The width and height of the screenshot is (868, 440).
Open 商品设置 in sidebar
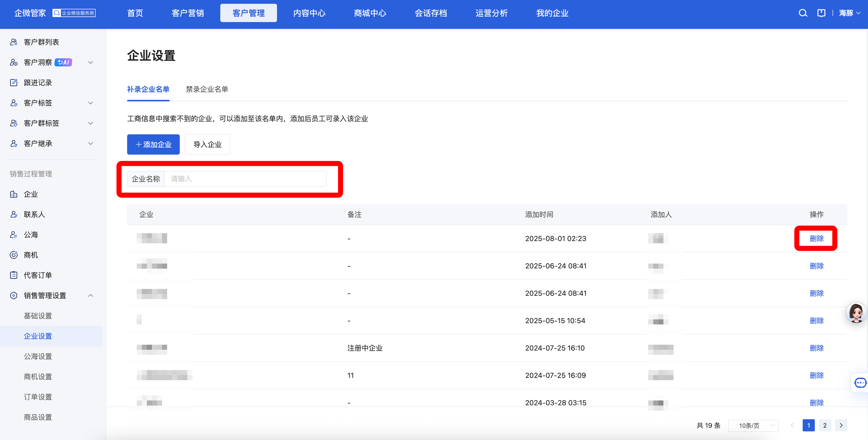pyautogui.click(x=38, y=417)
